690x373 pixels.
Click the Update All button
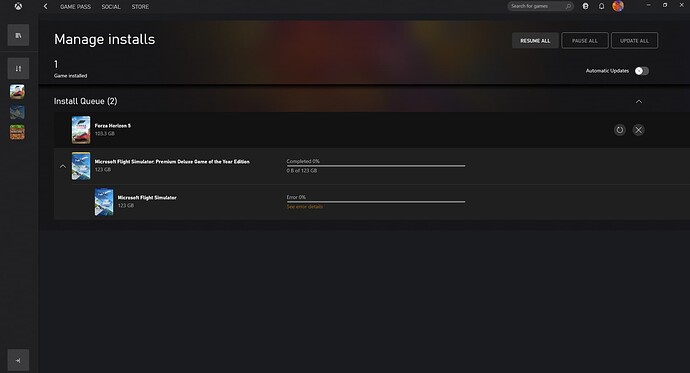pyautogui.click(x=634, y=40)
